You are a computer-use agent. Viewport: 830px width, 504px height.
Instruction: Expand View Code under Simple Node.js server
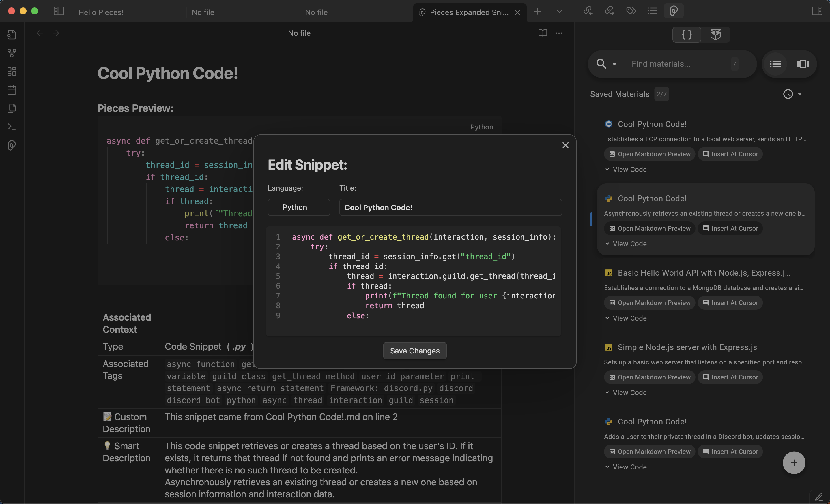pyautogui.click(x=626, y=392)
